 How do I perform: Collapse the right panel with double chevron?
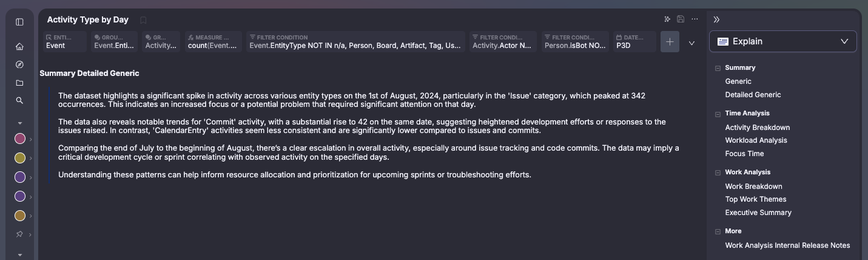pyautogui.click(x=716, y=19)
